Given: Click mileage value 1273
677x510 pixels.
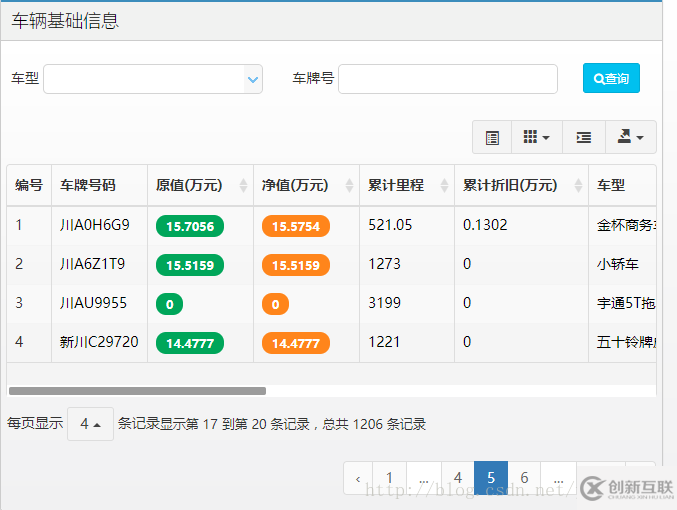Looking at the screenshot, I should 384,264.
